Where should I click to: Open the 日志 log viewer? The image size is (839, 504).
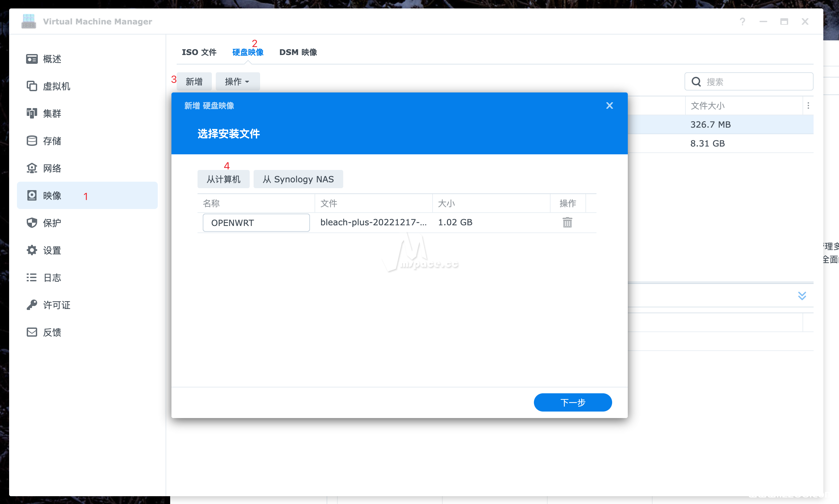[x=52, y=277]
